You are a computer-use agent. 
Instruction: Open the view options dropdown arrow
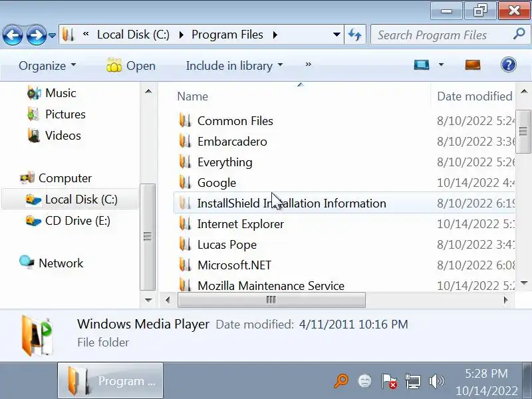pyautogui.click(x=441, y=65)
